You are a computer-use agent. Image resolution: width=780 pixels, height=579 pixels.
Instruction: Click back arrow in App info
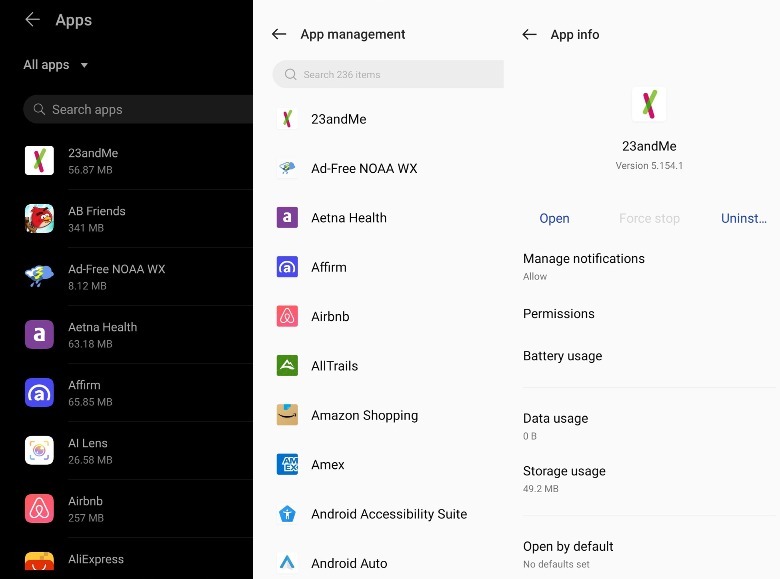pos(529,34)
